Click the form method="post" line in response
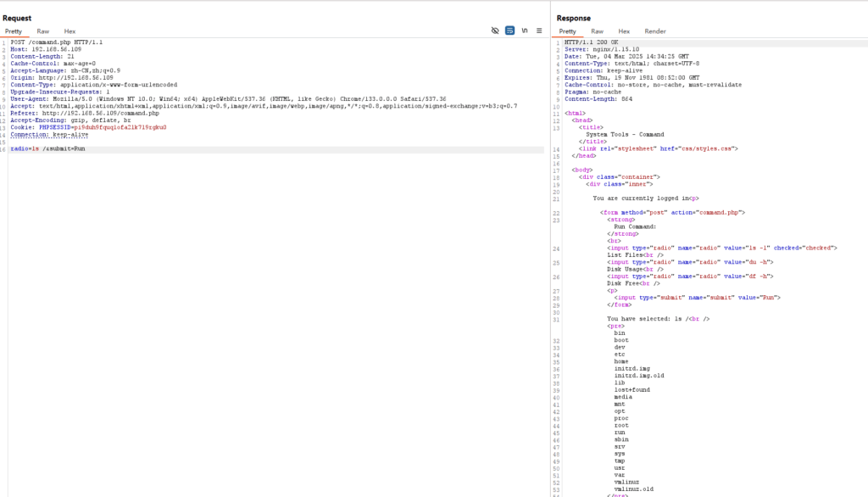Image resolution: width=868 pixels, height=497 pixels. tap(672, 212)
